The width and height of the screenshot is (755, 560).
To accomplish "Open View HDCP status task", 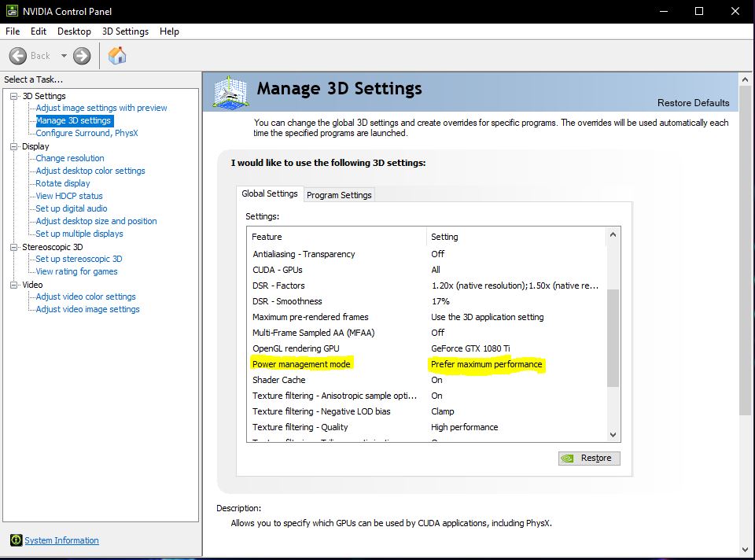I will 69,196.
